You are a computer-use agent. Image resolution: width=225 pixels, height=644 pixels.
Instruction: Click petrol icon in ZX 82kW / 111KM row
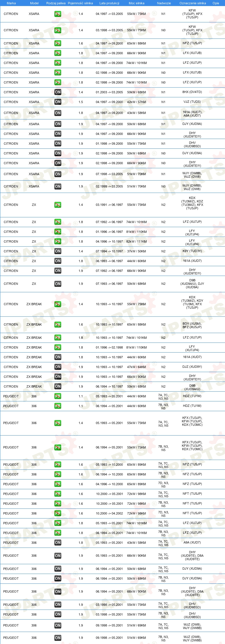(x=58, y=241)
